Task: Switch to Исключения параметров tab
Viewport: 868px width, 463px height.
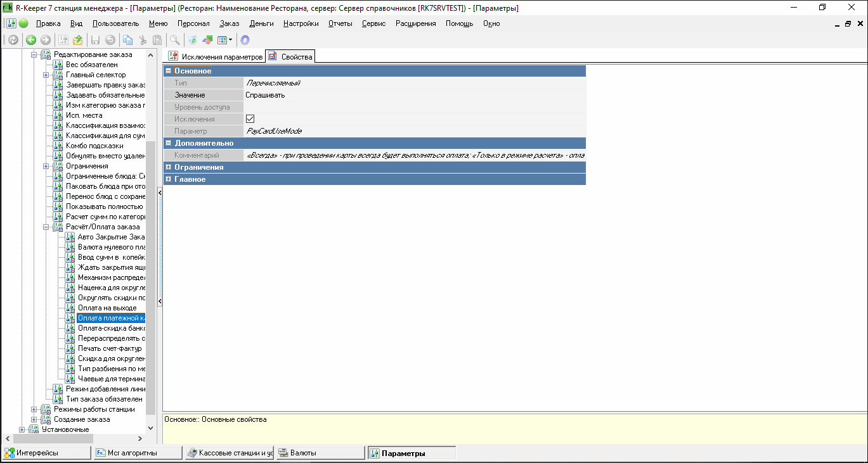Action: (x=216, y=57)
